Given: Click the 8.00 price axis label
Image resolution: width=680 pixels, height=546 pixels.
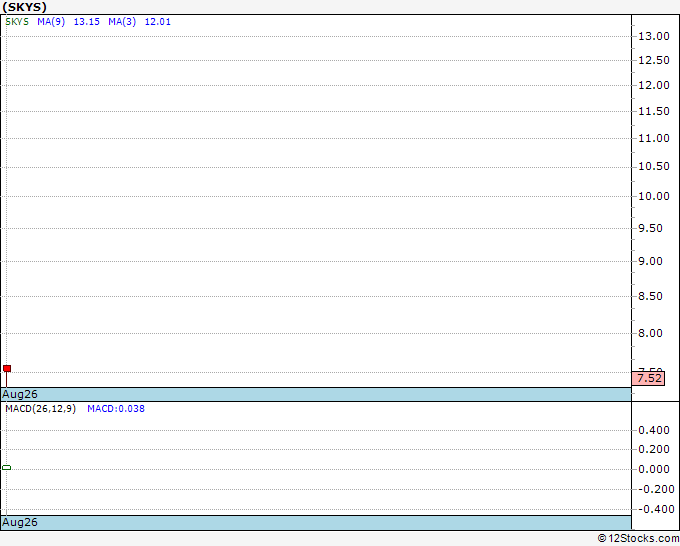Looking at the screenshot, I should pyautogui.click(x=651, y=333).
